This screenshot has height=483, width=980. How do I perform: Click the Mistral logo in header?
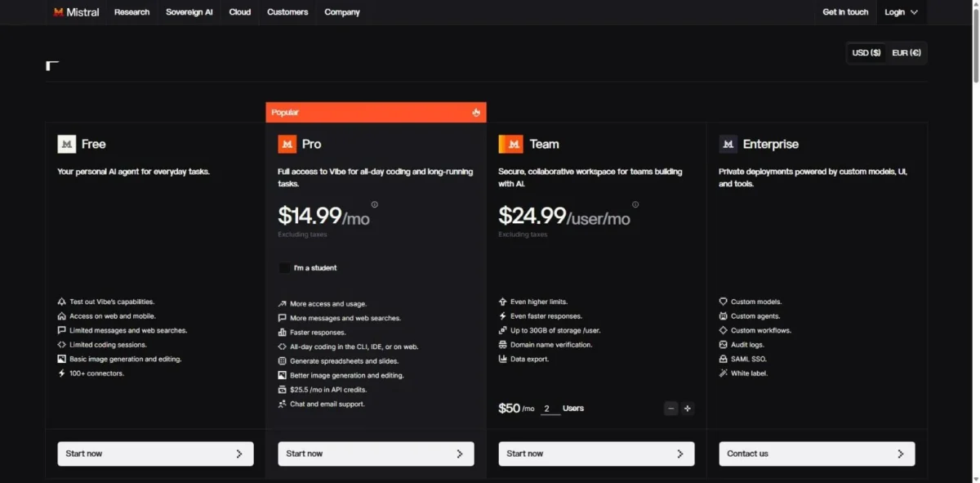coord(76,12)
